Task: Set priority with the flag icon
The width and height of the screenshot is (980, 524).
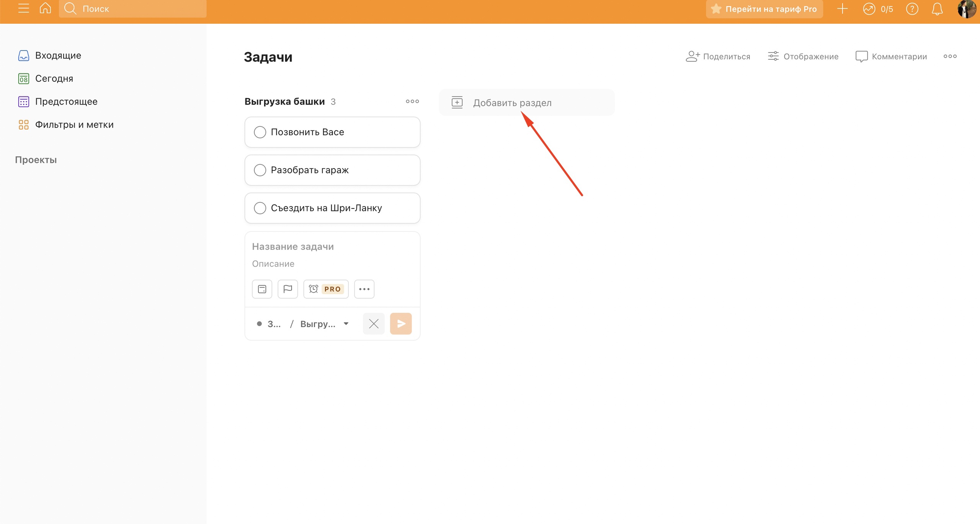Action: [x=287, y=289]
